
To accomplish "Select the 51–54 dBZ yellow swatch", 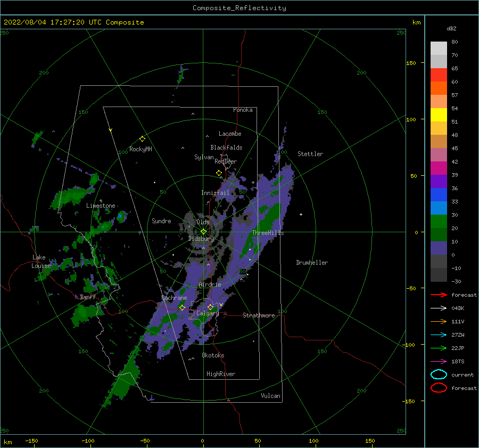I will [439, 115].
